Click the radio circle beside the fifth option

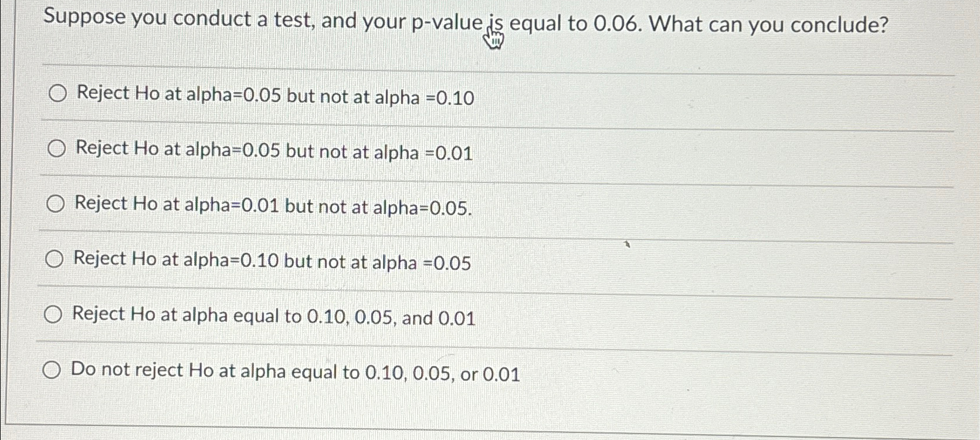pyautogui.click(x=55, y=314)
